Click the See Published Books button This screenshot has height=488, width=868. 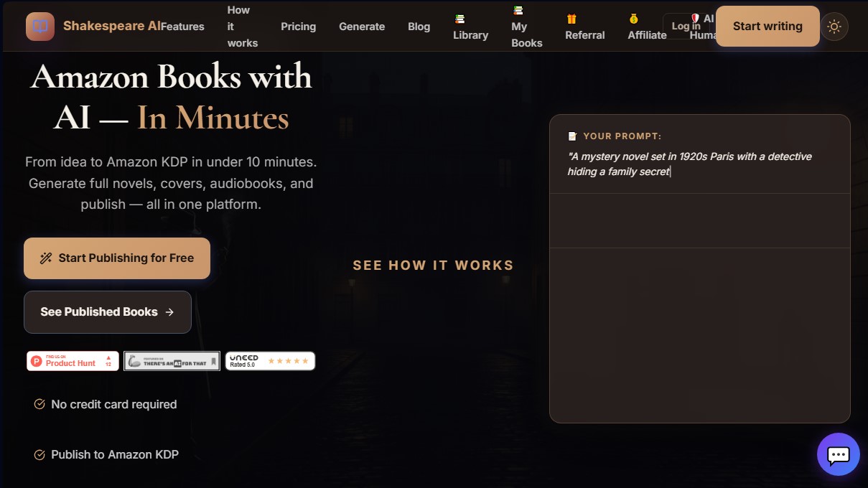[x=108, y=312]
